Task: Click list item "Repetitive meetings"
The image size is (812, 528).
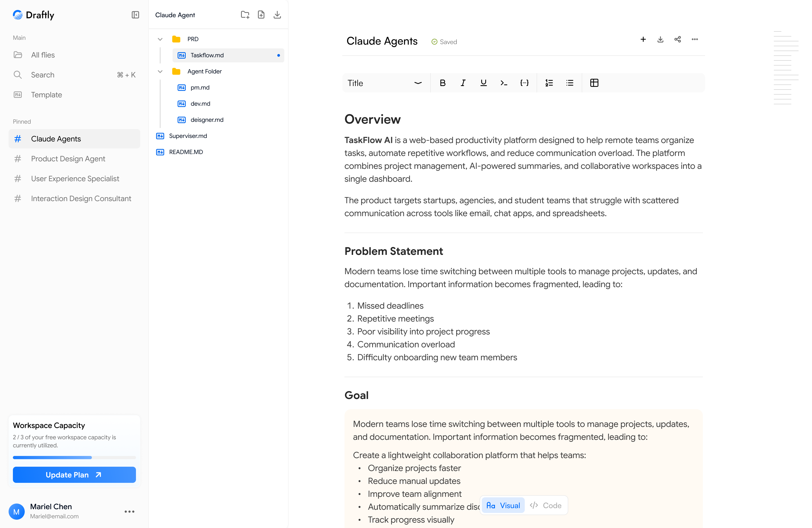Action: click(395, 319)
